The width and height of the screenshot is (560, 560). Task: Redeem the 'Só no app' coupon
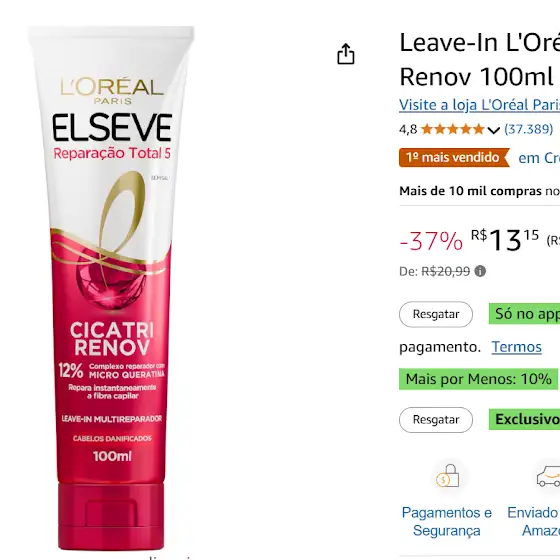pyautogui.click(x=436, y=314)
